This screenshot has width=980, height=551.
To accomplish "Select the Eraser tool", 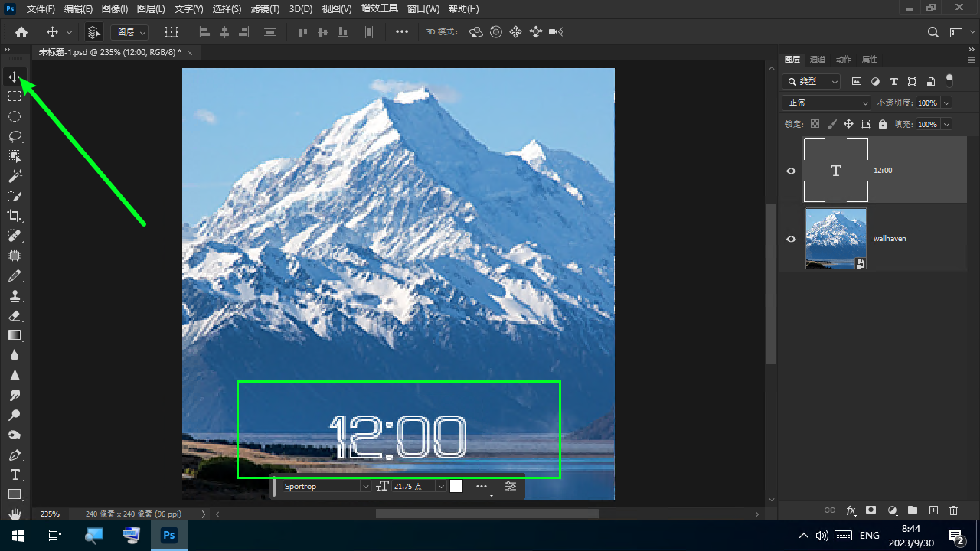I will (15, 315).
